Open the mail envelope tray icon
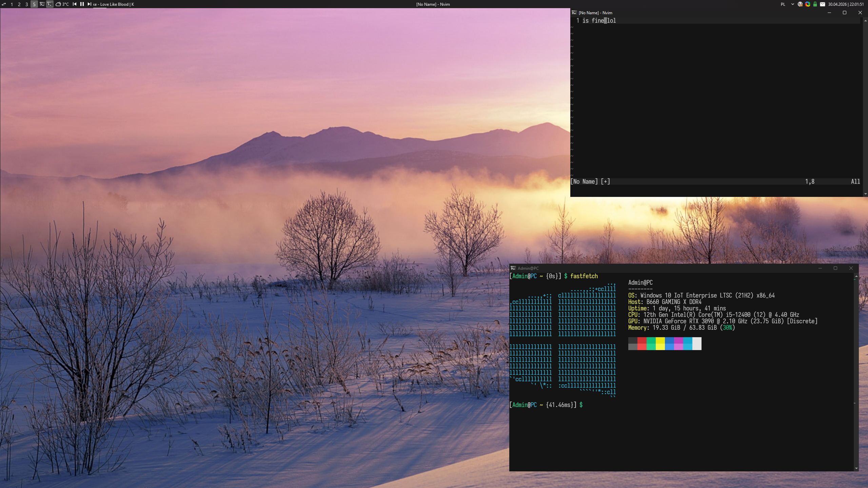 pyautogui.click(x=823, y=4)
